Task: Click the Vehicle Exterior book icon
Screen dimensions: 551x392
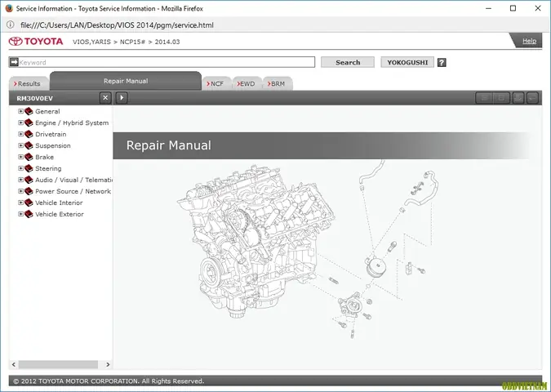Action: [29, 214]
